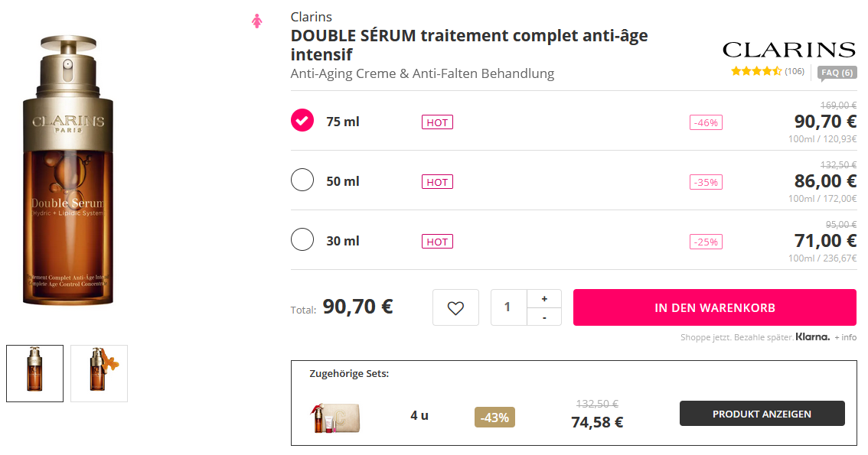Viewport: 868px width, 455px height.
Task: Open the FAQ (6) tab
Action: click(837, 73)
